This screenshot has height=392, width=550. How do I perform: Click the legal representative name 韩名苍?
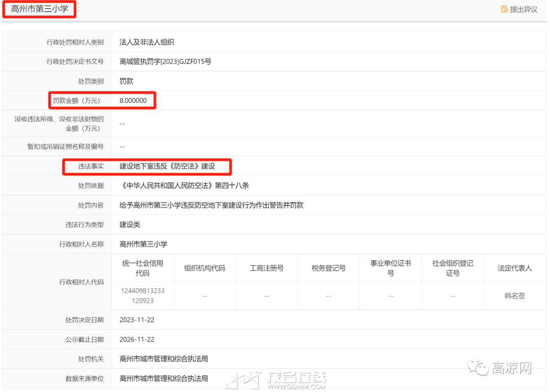(515, 296)
